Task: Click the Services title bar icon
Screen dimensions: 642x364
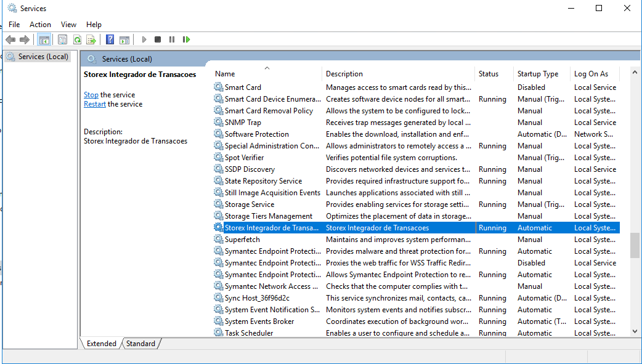Action: click(12, 8)
